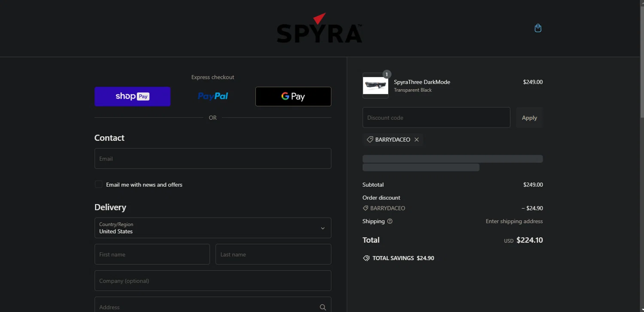Click the Contact heading
The image size is (644, 312).
pyautogui.click(x=109, y=138)
